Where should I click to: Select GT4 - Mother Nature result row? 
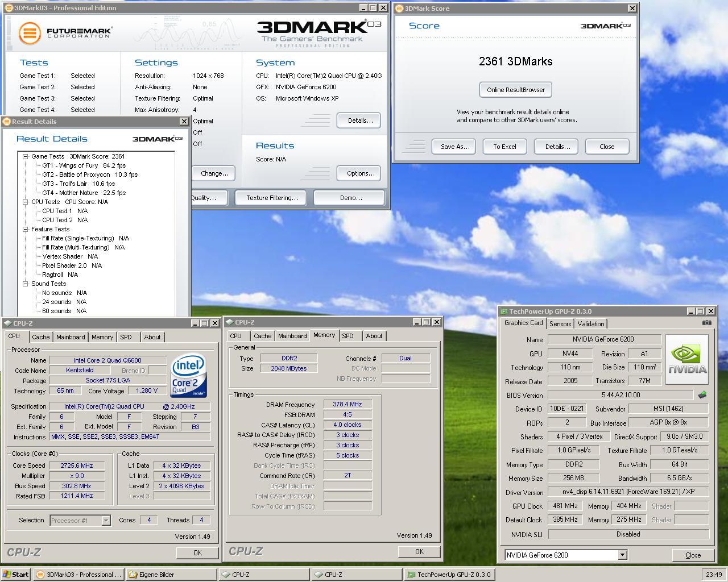[x=84, y=193]
